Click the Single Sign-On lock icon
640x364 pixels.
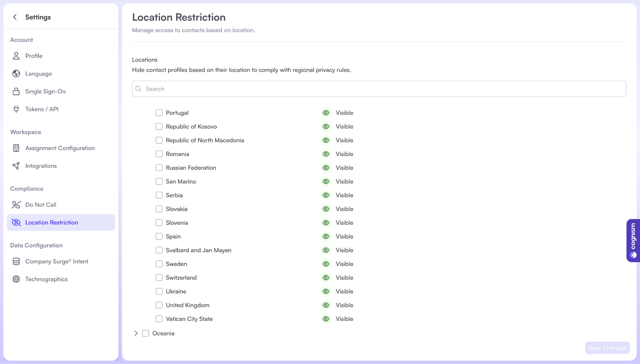point(16,91)
